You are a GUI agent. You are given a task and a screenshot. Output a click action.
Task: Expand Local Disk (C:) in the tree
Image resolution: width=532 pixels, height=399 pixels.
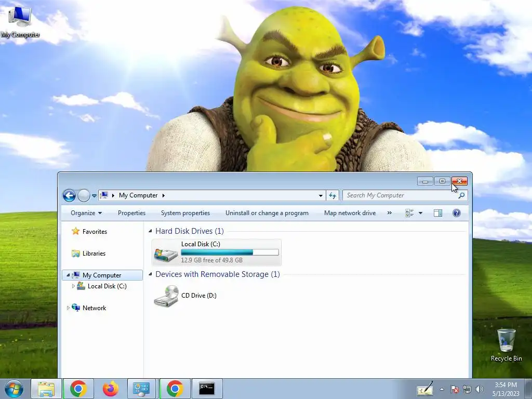[x=73, y=286]
